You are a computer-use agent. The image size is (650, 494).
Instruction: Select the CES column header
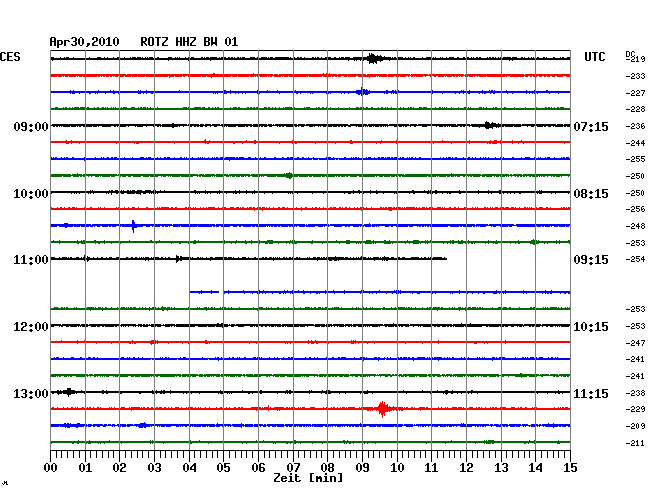pyautogui.click(x=10, y=57)
